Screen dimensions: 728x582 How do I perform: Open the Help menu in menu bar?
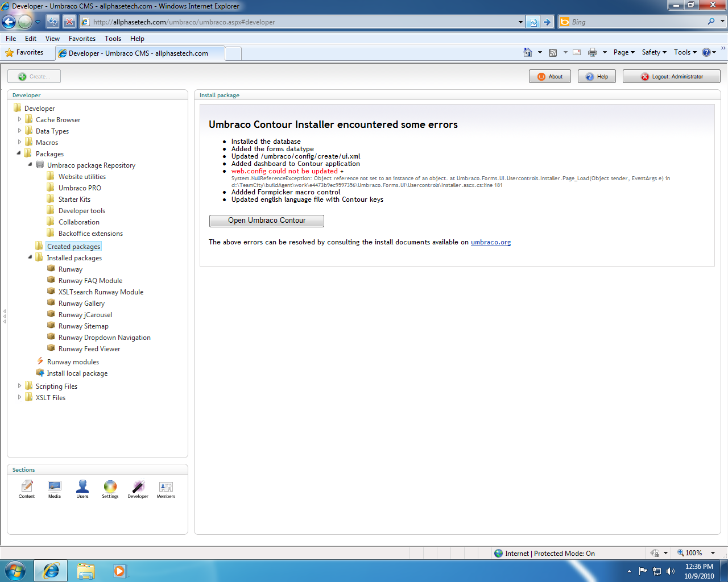[137, 39]
